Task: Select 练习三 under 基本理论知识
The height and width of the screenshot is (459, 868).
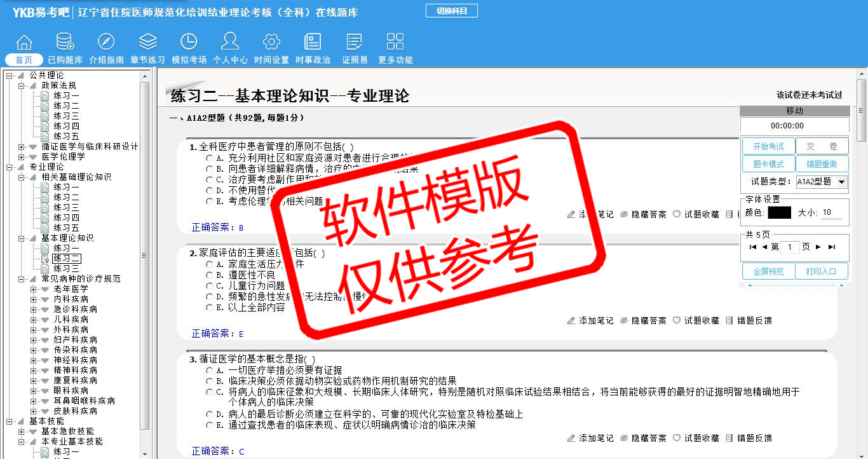Action: pyautogui.click(x=66, y=268)
